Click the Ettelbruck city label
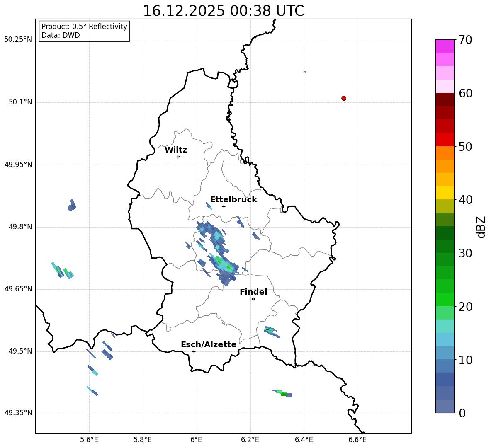This screenshot has height=448, width=491. tap(233, 200)
